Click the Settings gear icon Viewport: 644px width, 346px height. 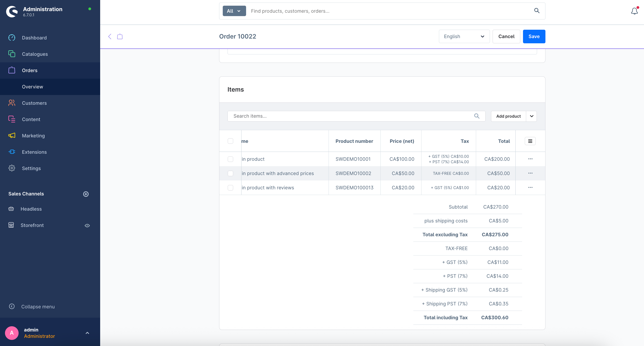point(12,168)
